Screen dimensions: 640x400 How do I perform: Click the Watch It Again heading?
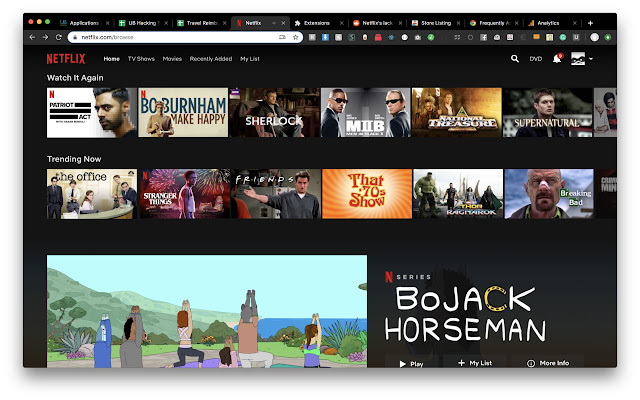click(x=75, y=78)
